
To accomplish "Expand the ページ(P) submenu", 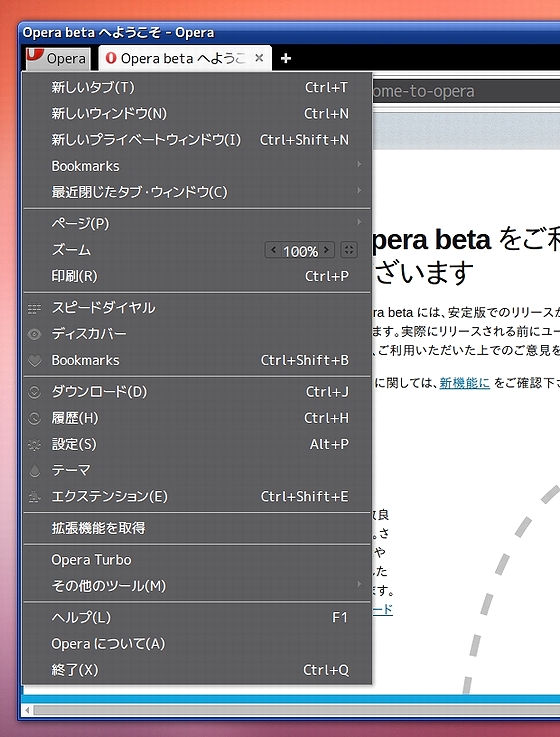I will (197, 223).
